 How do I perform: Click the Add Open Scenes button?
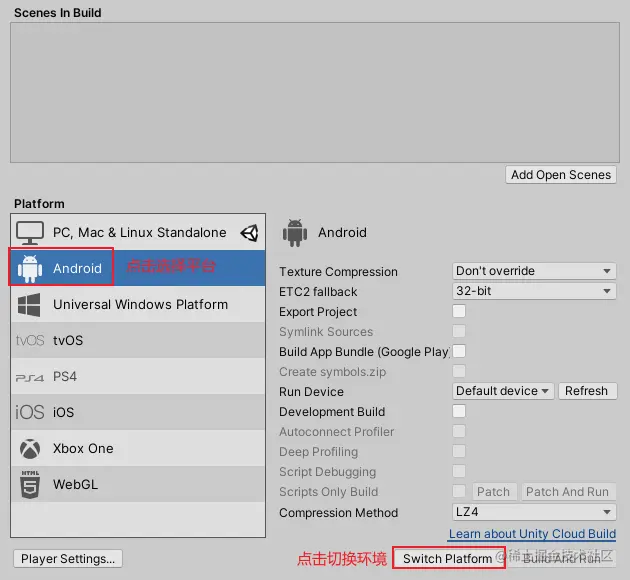[561, 175]
